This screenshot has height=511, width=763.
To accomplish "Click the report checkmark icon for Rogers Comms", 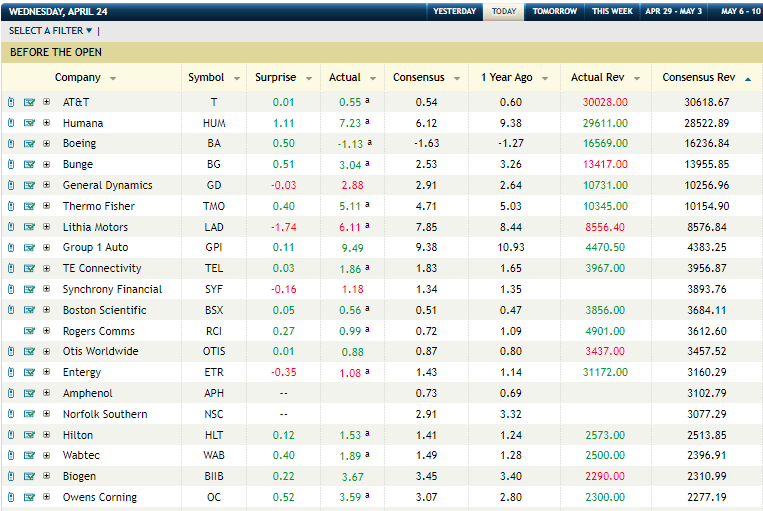I will click(x=29, y=331).
